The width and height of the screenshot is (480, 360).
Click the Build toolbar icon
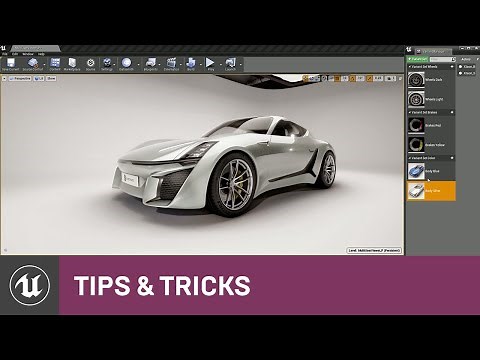191,64
